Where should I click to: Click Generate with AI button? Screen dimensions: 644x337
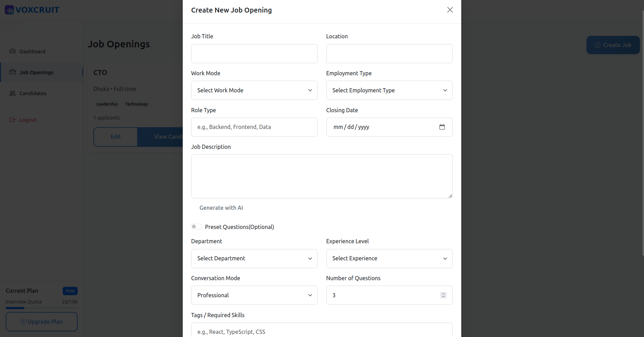click(x=221, y=208)
